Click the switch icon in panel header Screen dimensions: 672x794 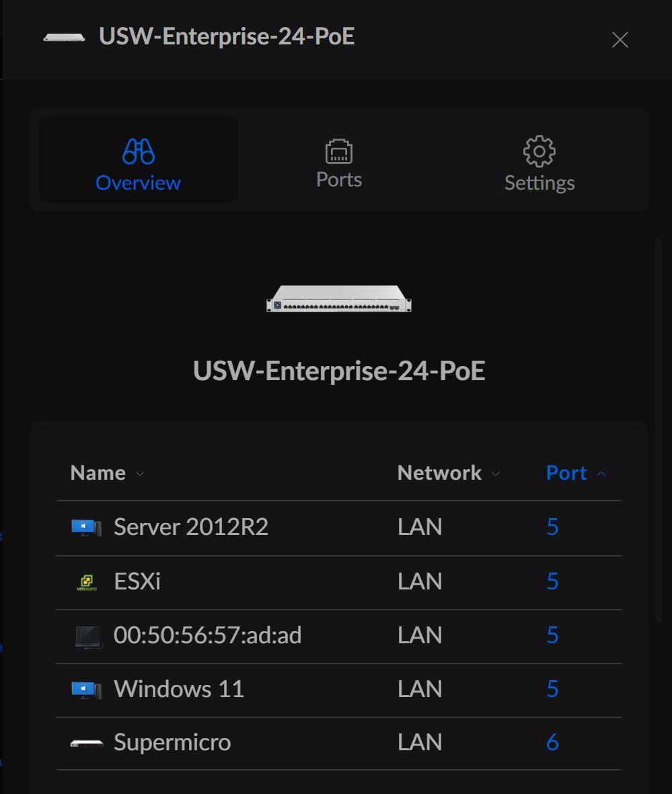(x=64, y=38)
